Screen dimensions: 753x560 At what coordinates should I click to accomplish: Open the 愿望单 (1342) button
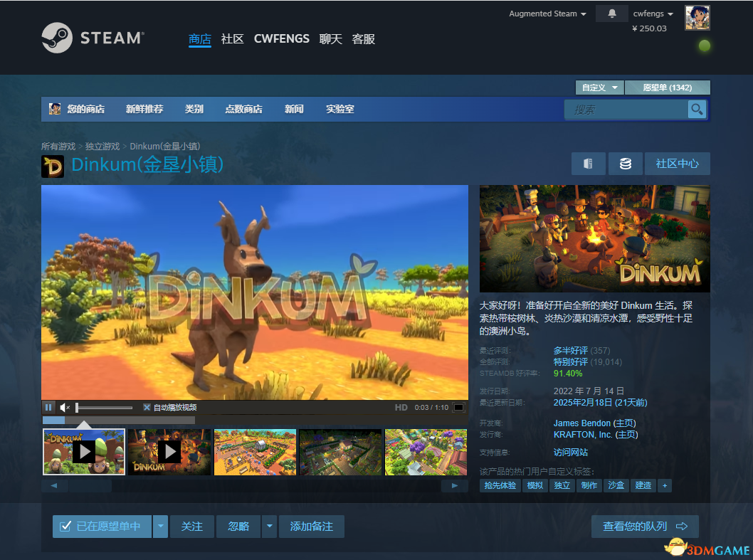(668, 88)
